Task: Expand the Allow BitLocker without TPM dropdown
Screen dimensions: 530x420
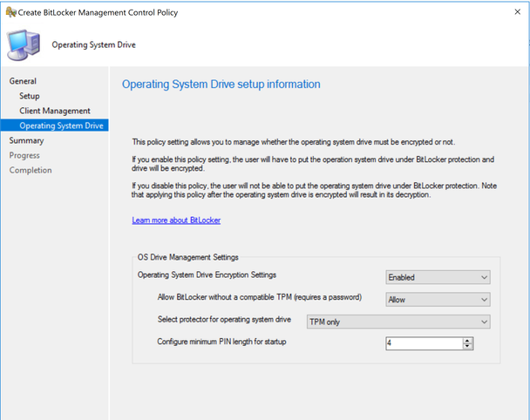Action: pos(438,300)
